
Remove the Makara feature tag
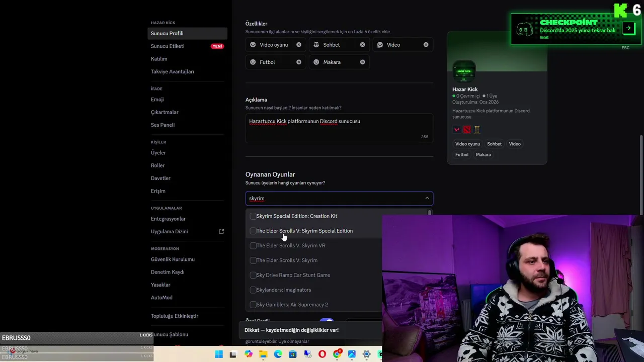(362, 62)
